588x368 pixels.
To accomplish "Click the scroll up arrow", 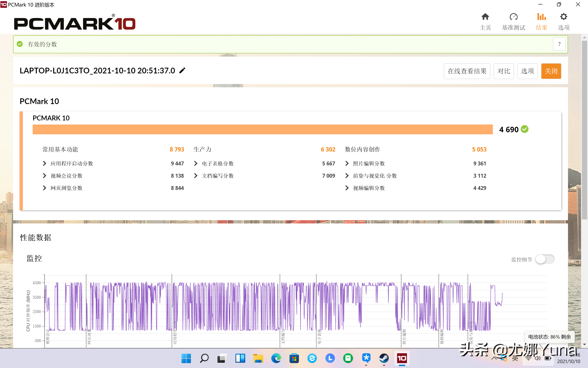I will [x=584, y=37].
